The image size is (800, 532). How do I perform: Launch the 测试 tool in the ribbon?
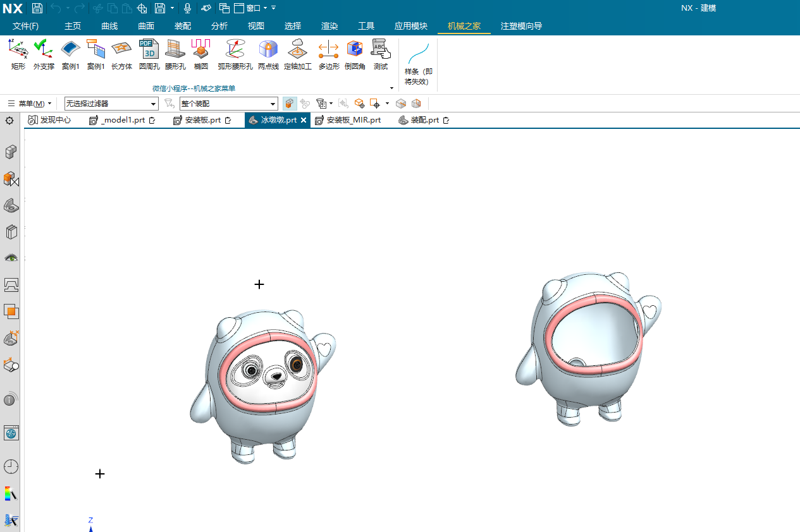[380, 54]
